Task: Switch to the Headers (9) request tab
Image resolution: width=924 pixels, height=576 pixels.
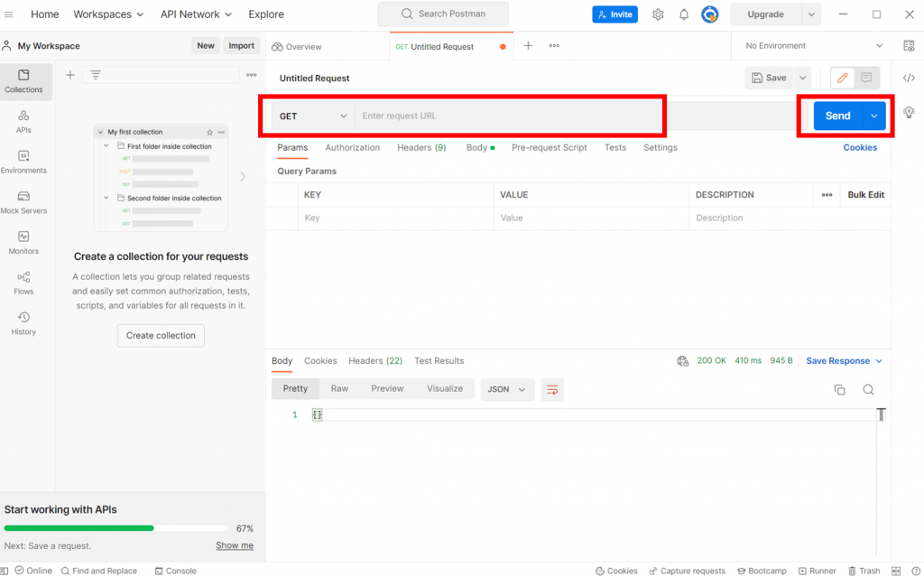Action: coord(421,147)
